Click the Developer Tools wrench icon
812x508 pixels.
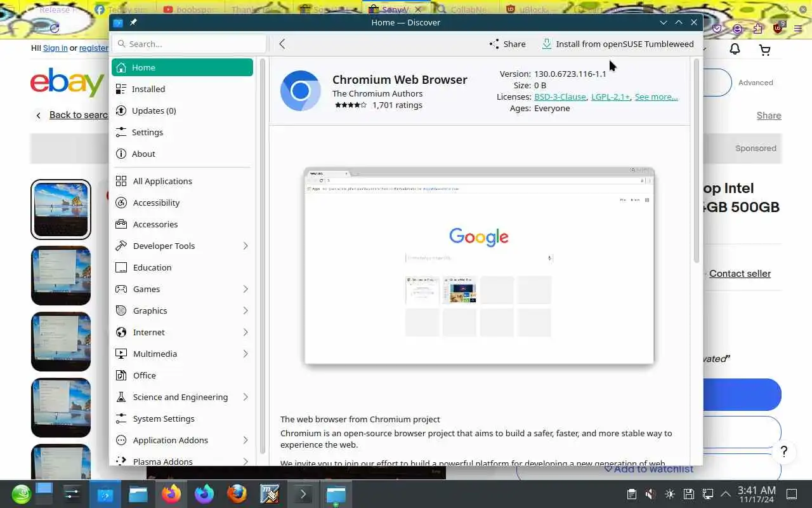[x=121, y=246]
